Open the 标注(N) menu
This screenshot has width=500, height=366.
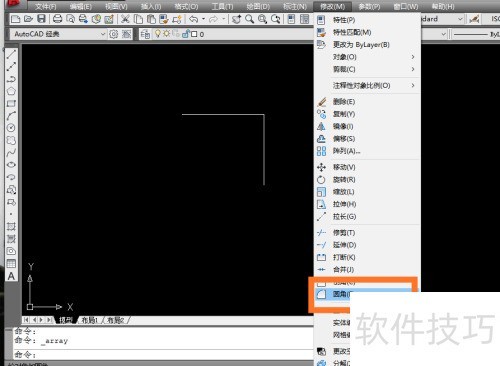coord(295,6)
